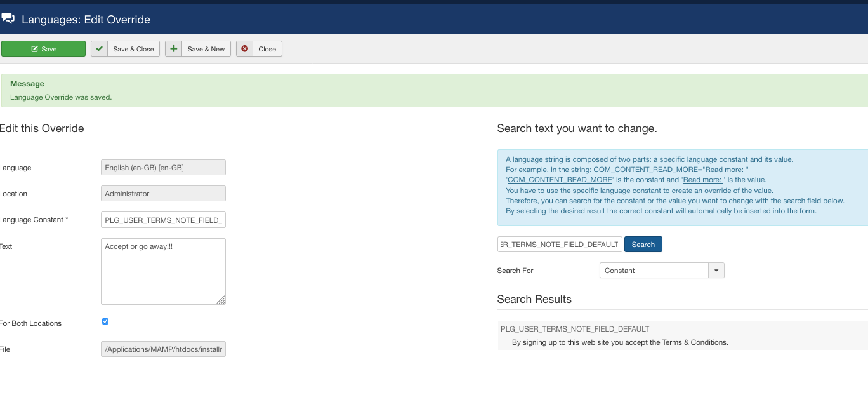The image size is (868, 402).
Task: Click 'Edit this Override' heading
Action: coord(42,128)
